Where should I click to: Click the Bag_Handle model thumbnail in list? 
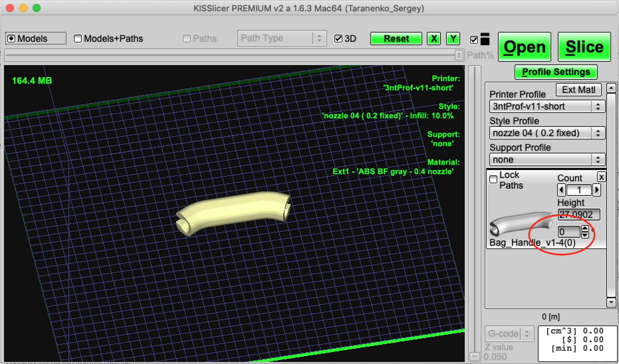coord(520,224)
